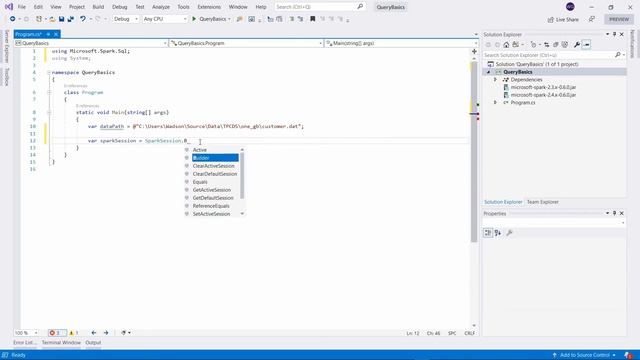Viewport: 640px width, 360px height.
Task: Open the Build menu
Action: point(98,7)
